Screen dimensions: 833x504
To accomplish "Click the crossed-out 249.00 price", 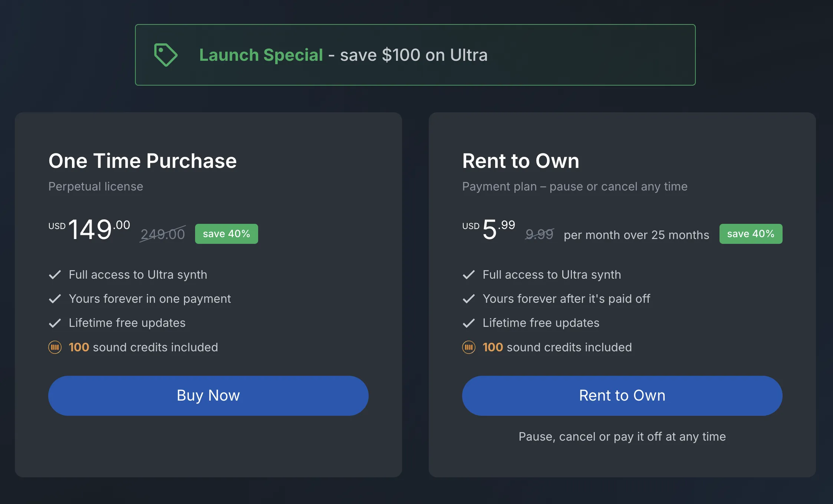I will tap(163, 234).
